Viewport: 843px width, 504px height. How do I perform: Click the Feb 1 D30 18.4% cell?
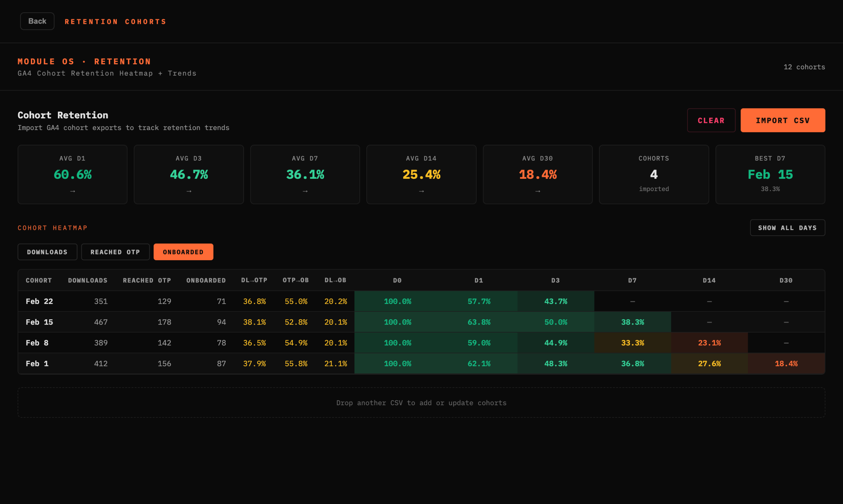pyautogui.click(x=786, y=363)
